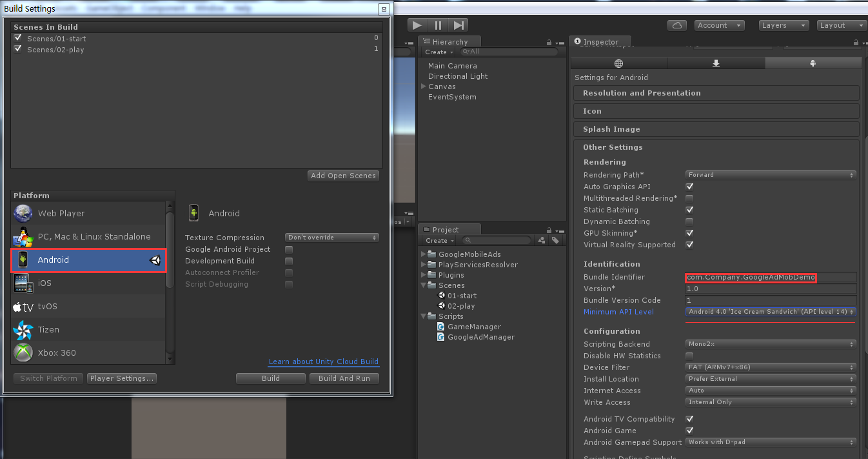This screenshot has height=459, width=868.
Task: Open the Project panel options menu icon
Action: (559, 230)
